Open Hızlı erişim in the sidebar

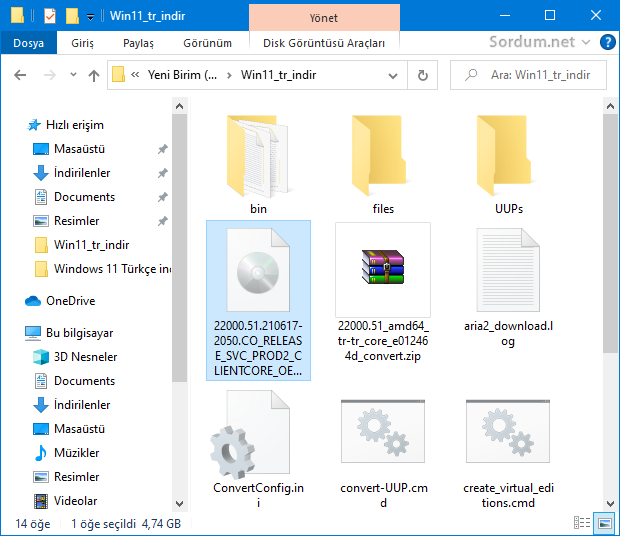tap(66, 125)
